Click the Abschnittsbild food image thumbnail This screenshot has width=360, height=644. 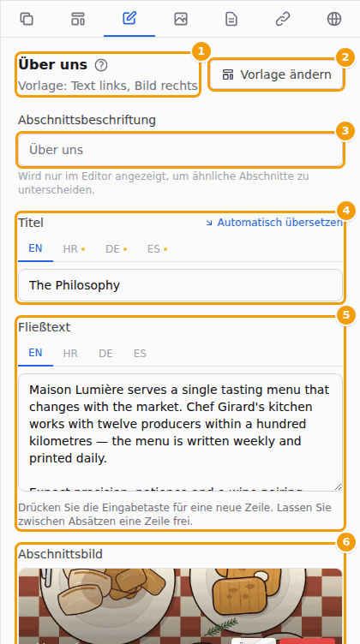pos(180,606)
